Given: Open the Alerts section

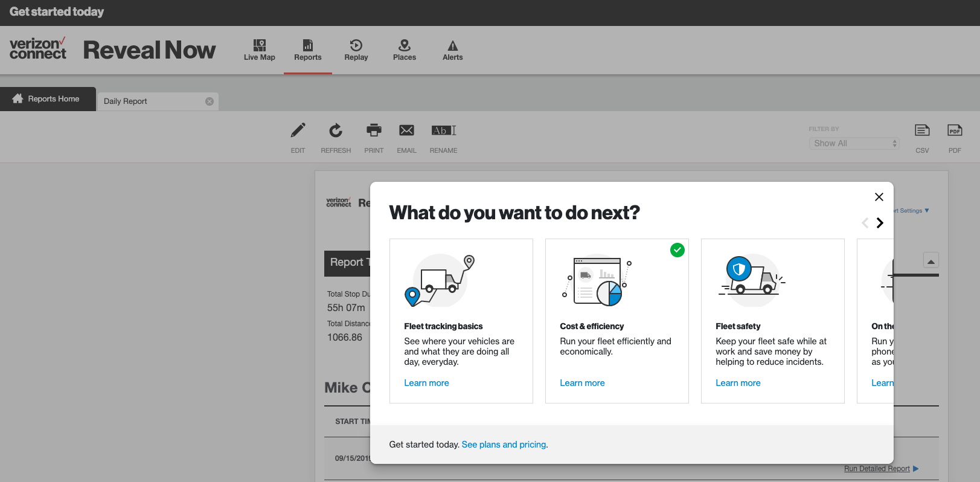Looking at the screenshot, I should coord(453,50).
